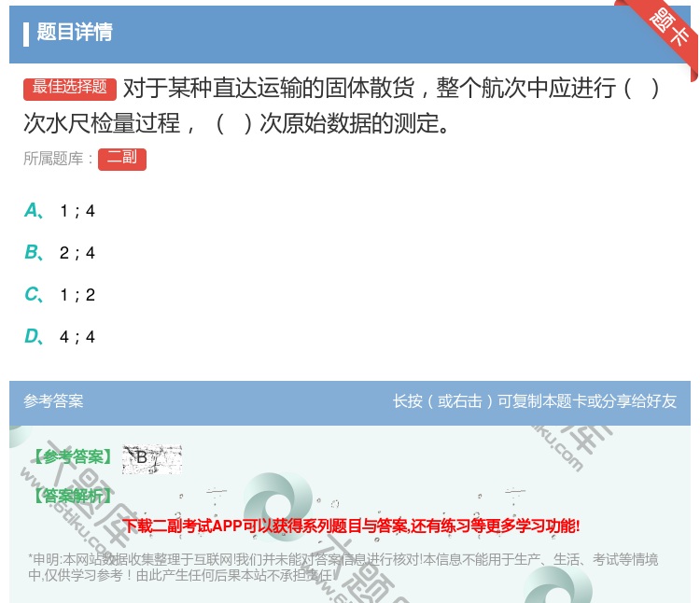Viewport: 700px width, 603px height.
Task: Click the 二副 question bank tag
Action: [122, 159]
